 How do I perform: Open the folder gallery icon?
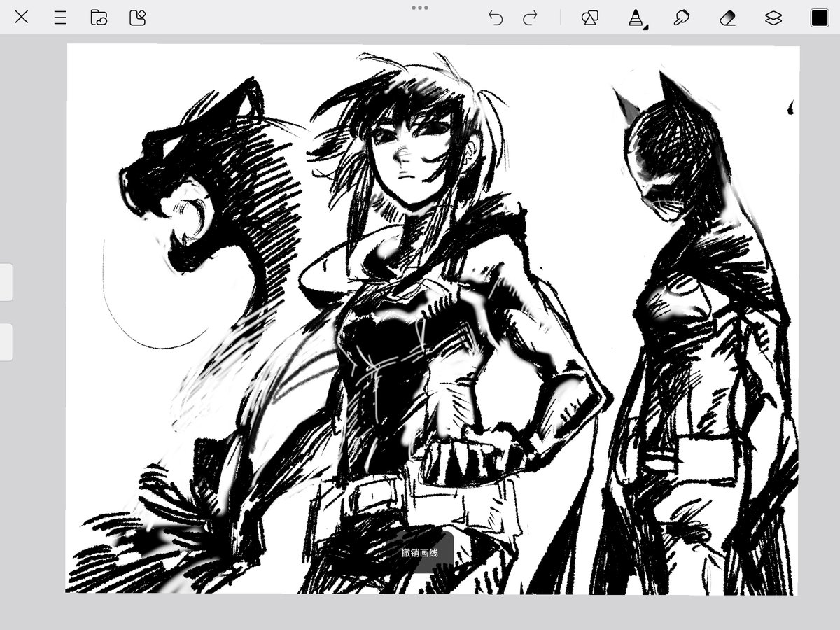click(x=99, y=17)
